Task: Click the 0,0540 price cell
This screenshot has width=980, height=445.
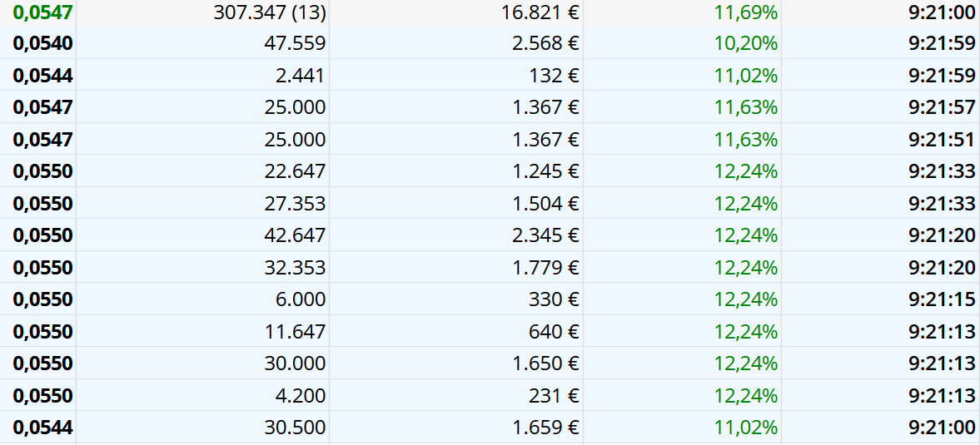Action: coord(42,43)
